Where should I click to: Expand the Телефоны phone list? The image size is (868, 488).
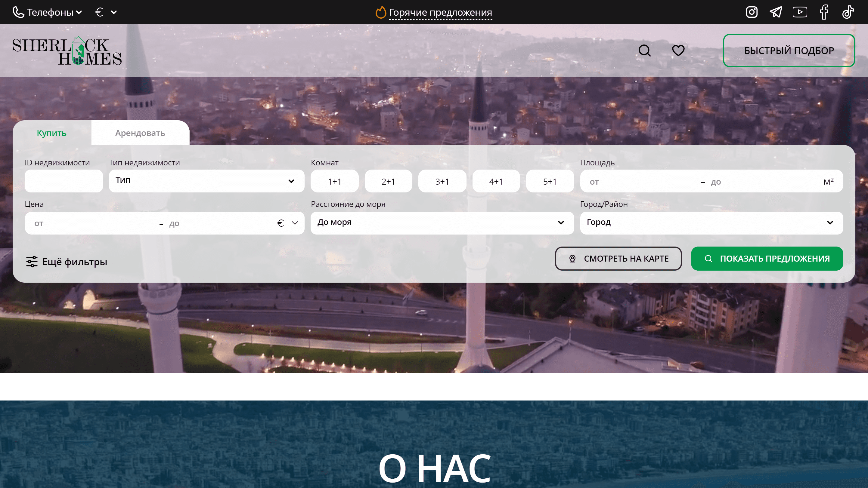point(47,12)
